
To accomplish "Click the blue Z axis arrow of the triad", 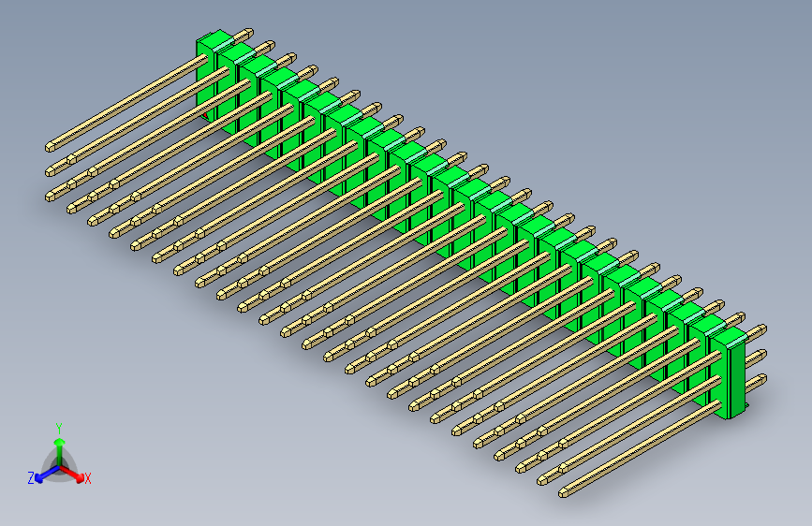I will [x=48, y=474].
